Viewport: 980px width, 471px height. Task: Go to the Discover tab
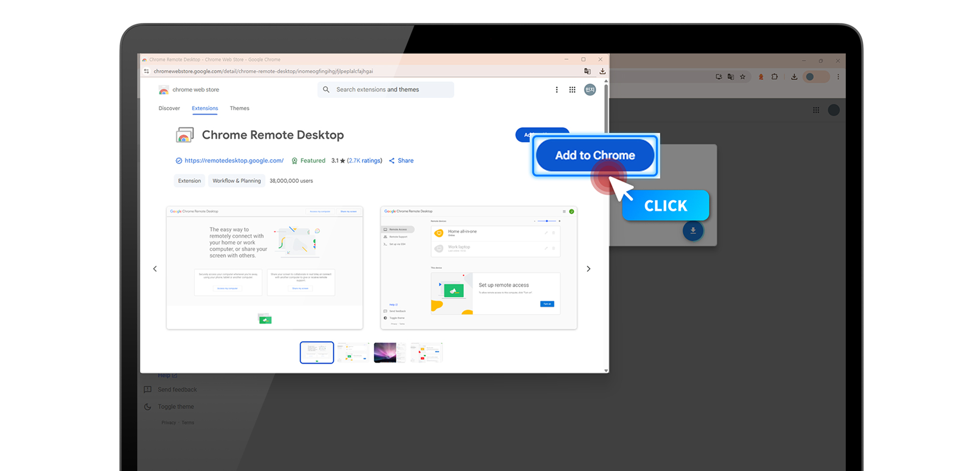coord(169,108)
